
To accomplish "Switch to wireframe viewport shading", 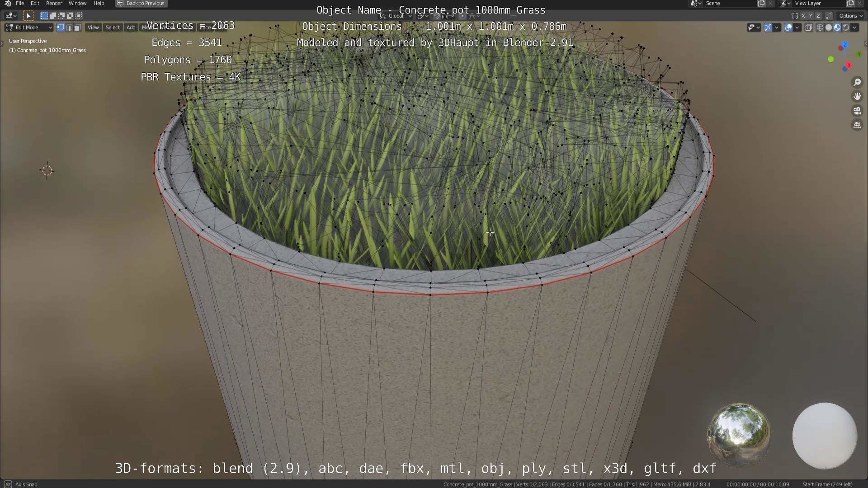I will [820, 28].
